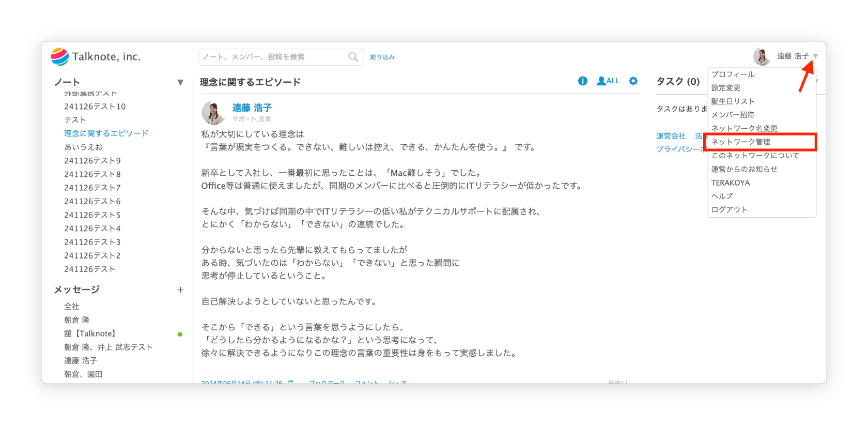Click the user avatar in the header
Image resolution: width=868 pixels, height=425 pixels.
(762, 56)
